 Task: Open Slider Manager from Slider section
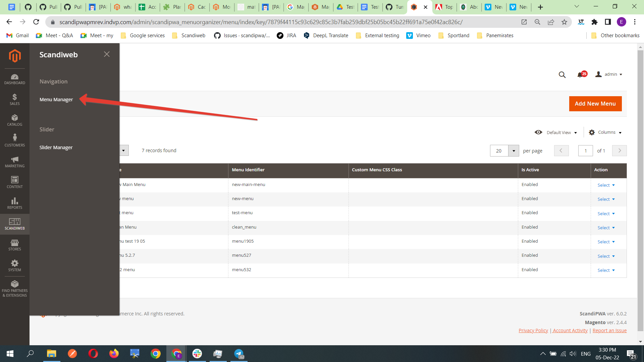pyautogui.click(x=56, y=147)
